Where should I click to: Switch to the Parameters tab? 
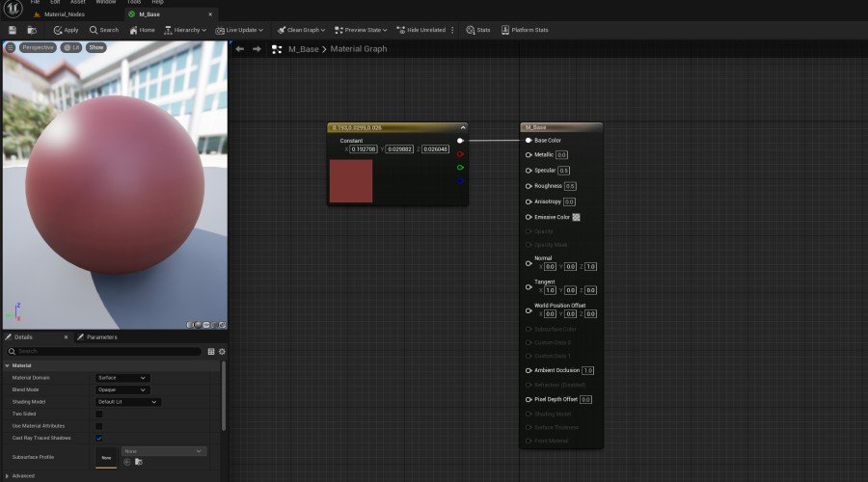point(97,337)
